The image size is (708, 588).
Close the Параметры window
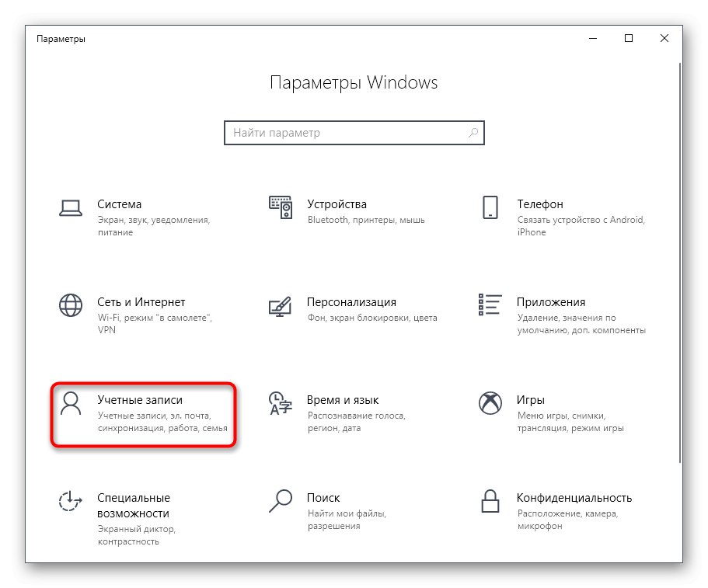(664, 38)
